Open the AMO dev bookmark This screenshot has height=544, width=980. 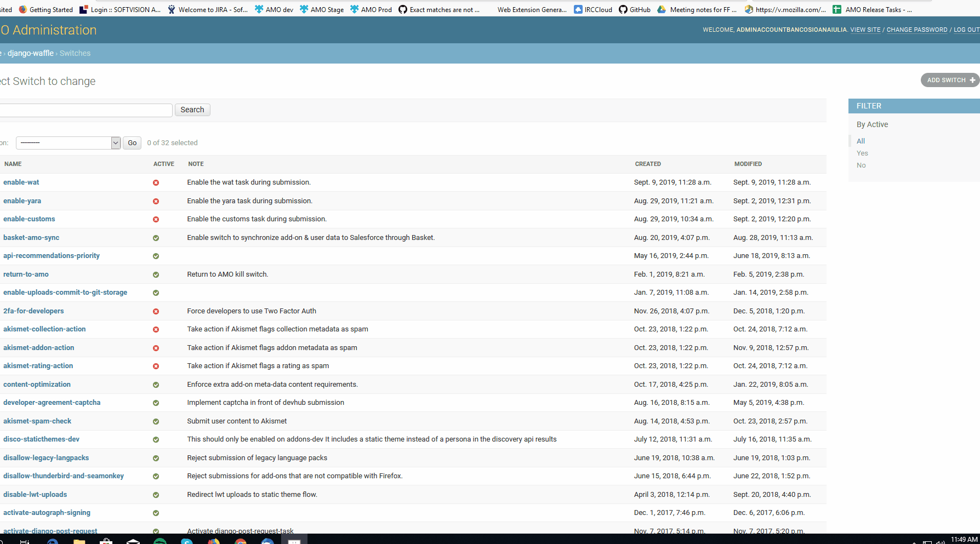(274, 9)
